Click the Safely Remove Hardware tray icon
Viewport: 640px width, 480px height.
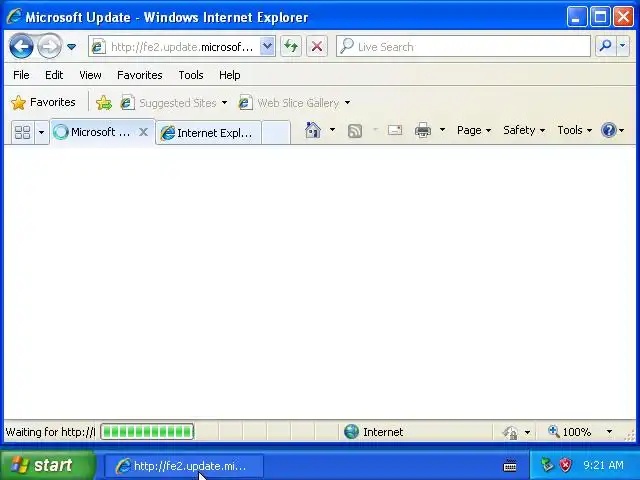pos(547,464)
